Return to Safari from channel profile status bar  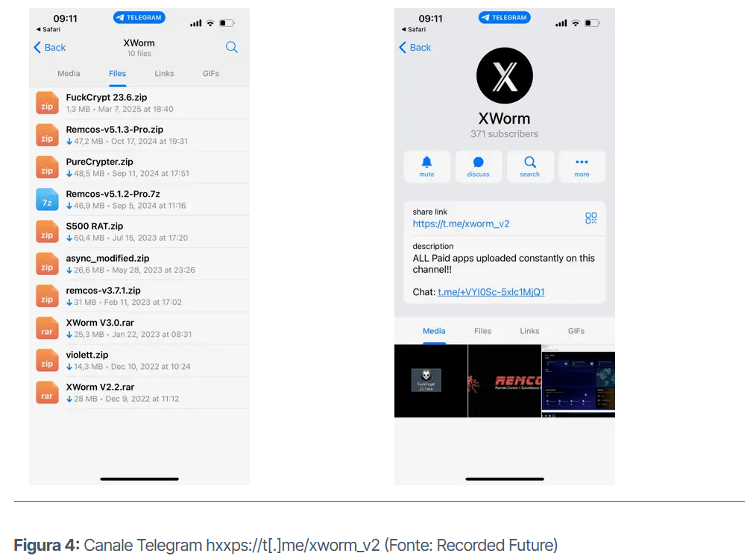coord(414,29)
